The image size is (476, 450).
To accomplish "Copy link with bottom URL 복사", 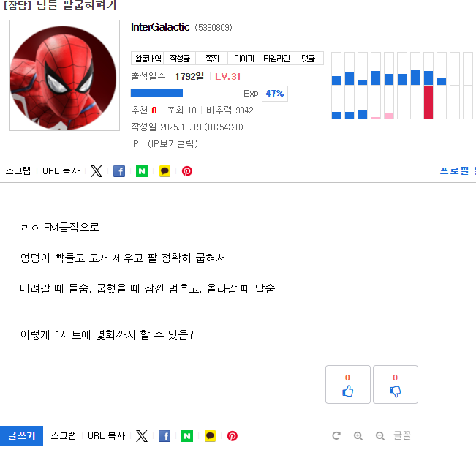I will coord(106,436).
